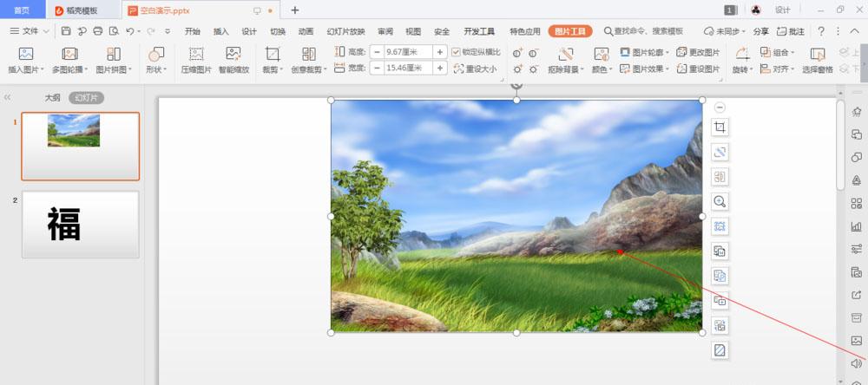Collapse floating picture toolbar with minus

point(720,108)
